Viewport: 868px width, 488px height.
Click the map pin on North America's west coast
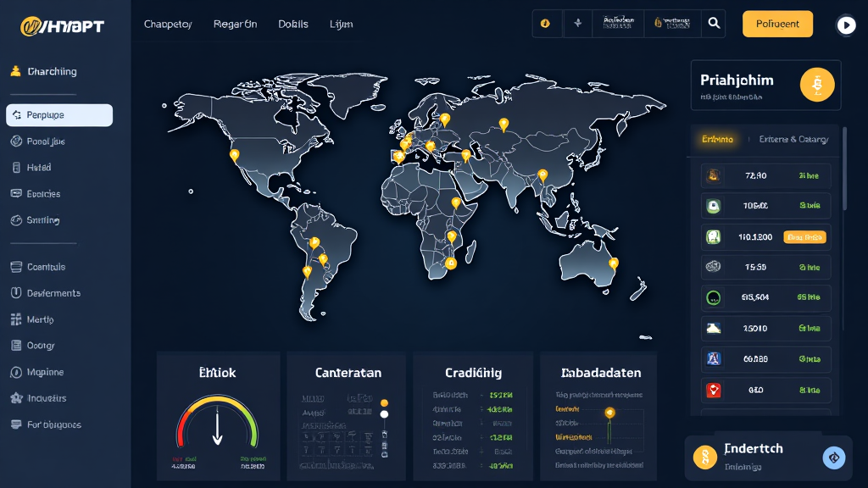[234, 156]
